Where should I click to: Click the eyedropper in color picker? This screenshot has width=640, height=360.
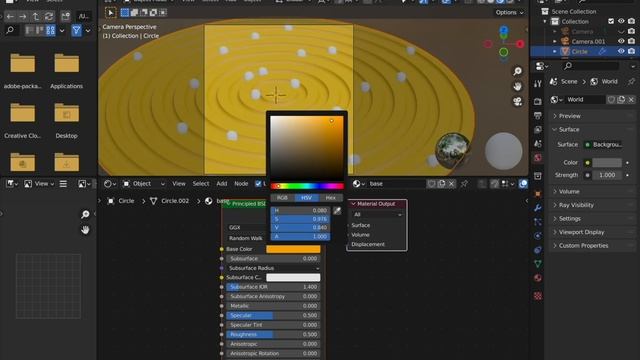(x=337, y=211)
